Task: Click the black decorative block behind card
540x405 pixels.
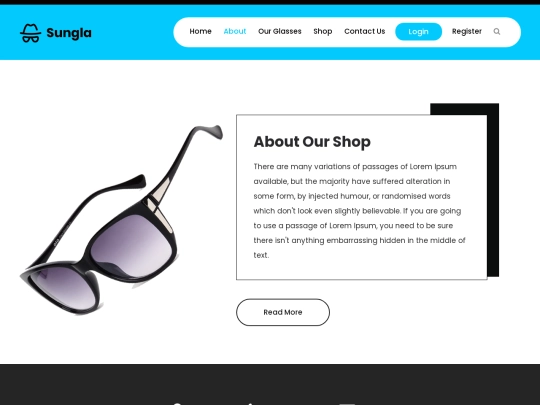Action: tap(493, 189)
